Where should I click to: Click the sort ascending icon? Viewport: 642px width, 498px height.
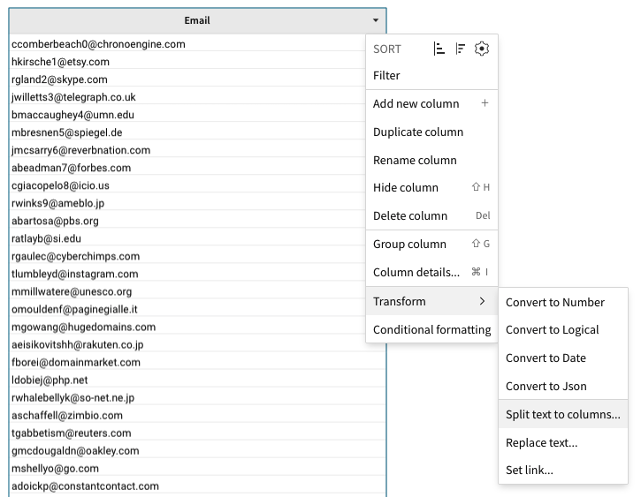pyautogui.click(x=439, y=48)
